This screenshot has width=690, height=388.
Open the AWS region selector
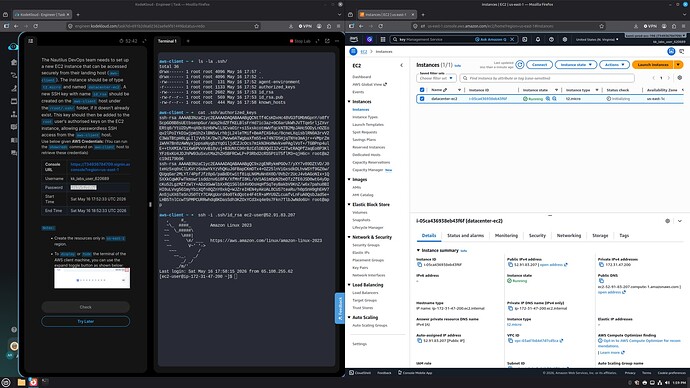tap(597, 39)
